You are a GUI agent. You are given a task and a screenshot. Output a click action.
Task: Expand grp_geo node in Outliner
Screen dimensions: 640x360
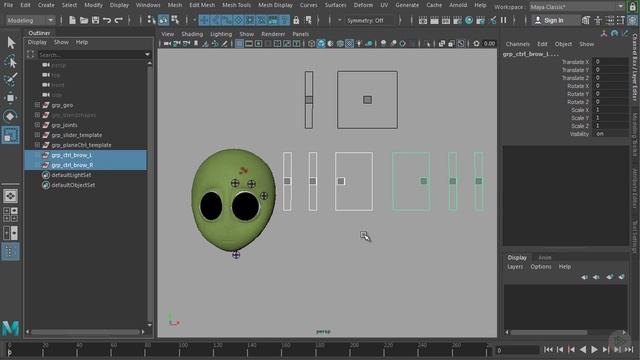[x=37, y=105]
